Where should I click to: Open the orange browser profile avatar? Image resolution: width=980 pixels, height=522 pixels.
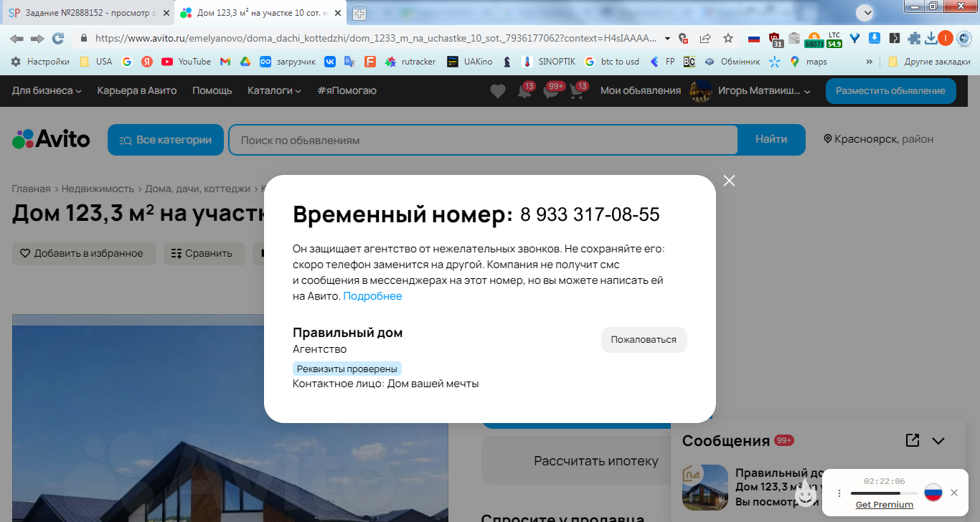click(x=946, y=38)
